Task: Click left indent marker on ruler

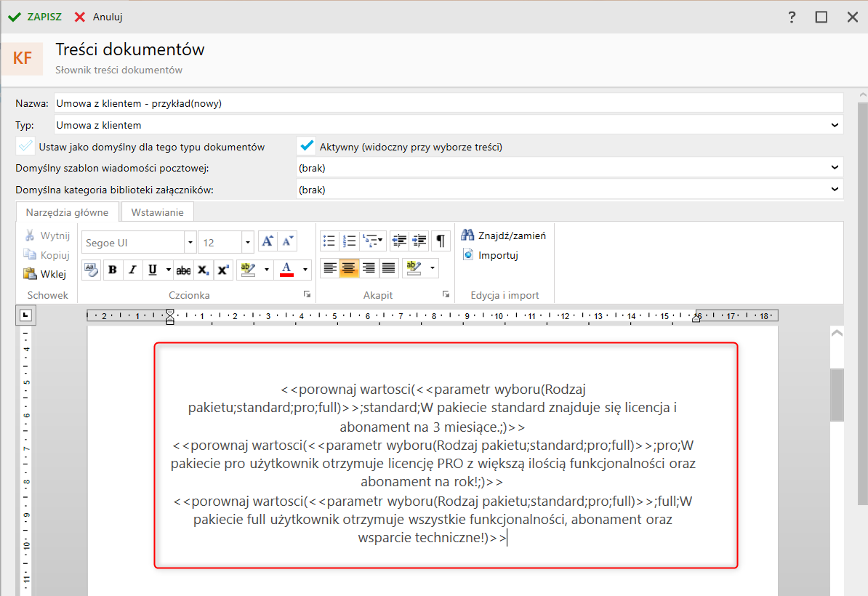Action: tap(170, 317)
